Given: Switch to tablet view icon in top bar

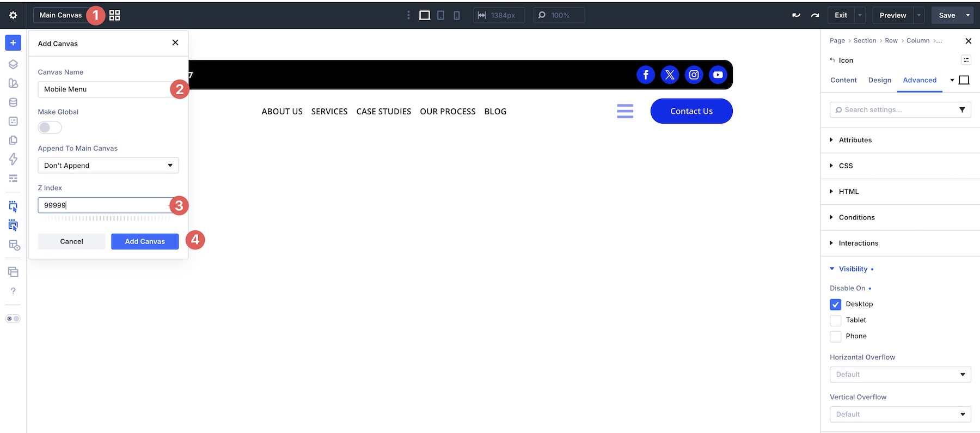Looking at the screenshot, I should tap(441, 15).
